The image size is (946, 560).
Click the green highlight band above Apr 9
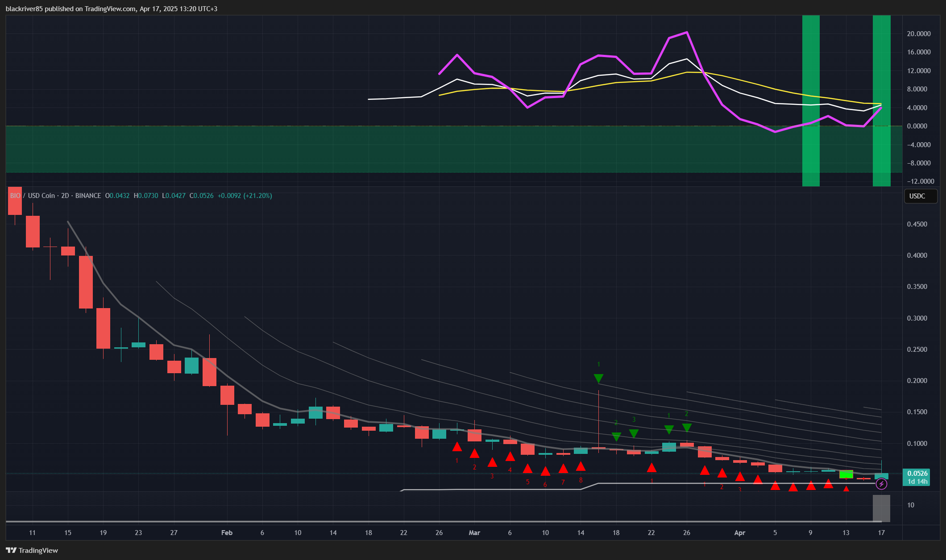[x=811, y=100]
